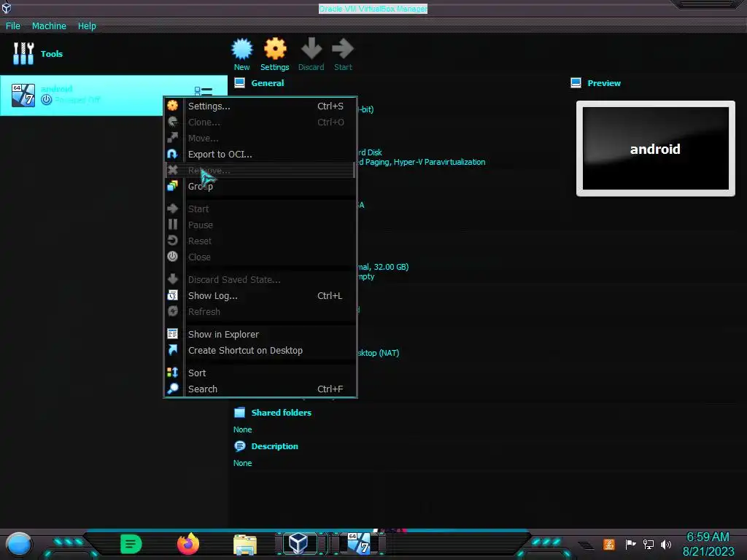The image size is (747, 560).
Task: Open the green notes app in taskbar
Action: (x=131, y=544)
